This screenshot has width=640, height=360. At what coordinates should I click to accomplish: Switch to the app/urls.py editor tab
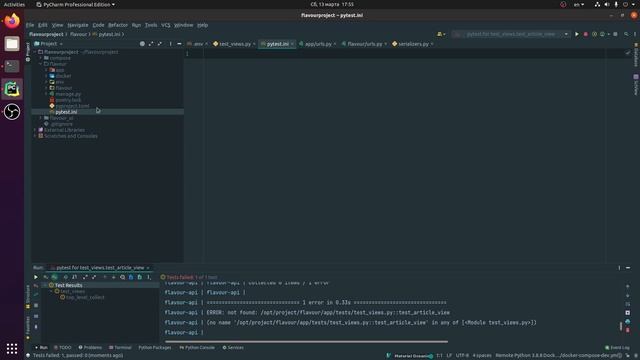(318, 44)
